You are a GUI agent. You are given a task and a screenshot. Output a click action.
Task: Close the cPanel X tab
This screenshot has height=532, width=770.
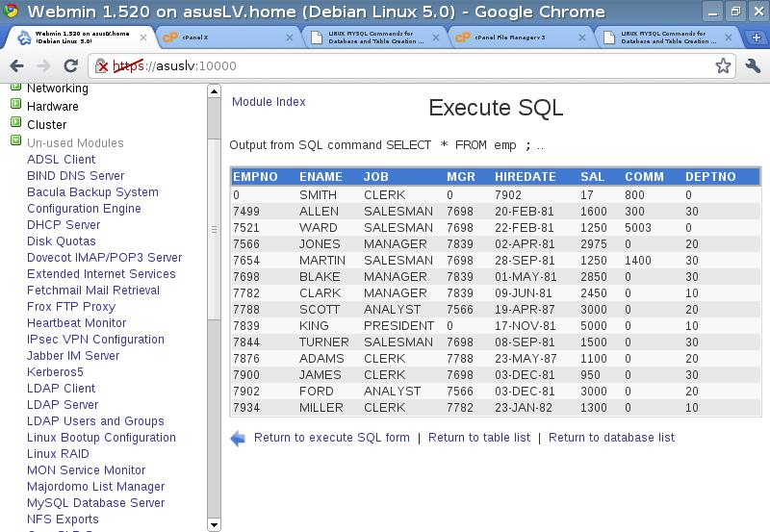290,38
